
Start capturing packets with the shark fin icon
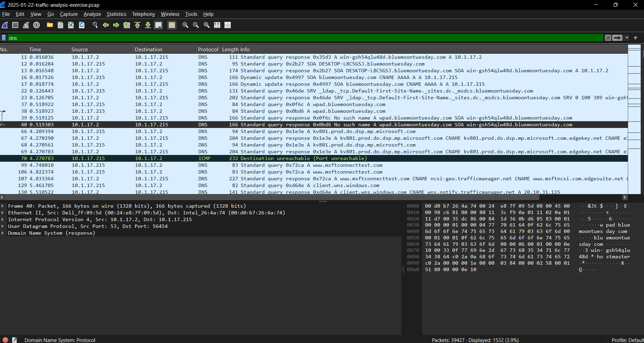click(5, 25)
